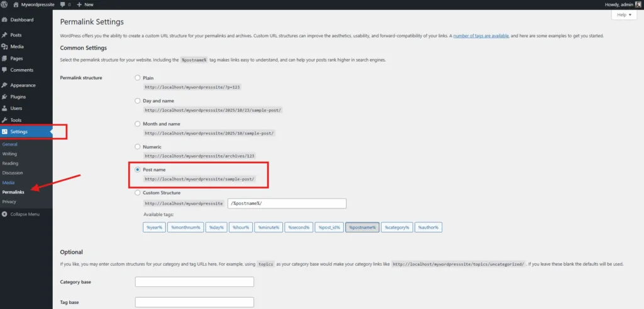The height and width of the screenshot is (309, 644).
Task: Open Media settings submenu under Settings
Action: (x=8, y=183)
